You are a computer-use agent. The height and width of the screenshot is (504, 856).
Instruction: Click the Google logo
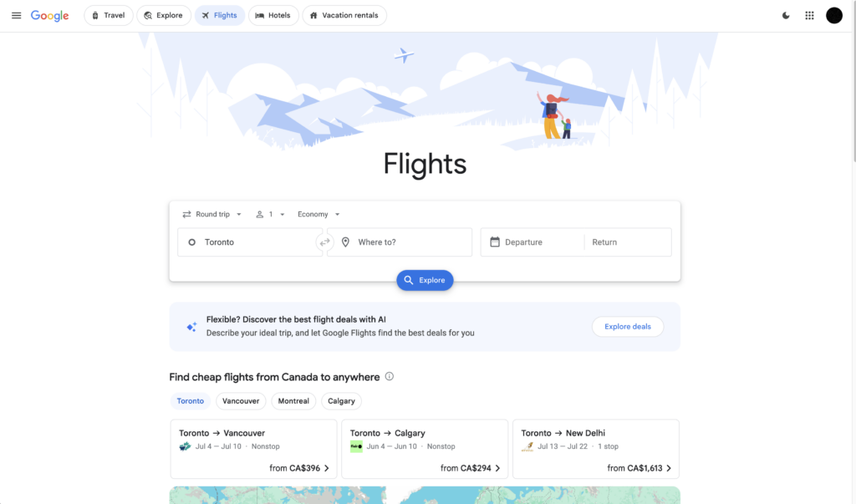[x=49, y=16]
